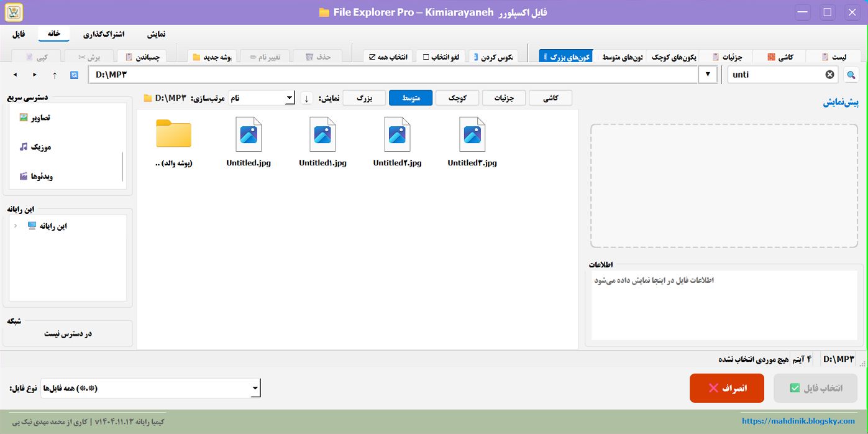
Task: Open Videos (ویدئوها) in quick access
Action: tap(36, 176)
